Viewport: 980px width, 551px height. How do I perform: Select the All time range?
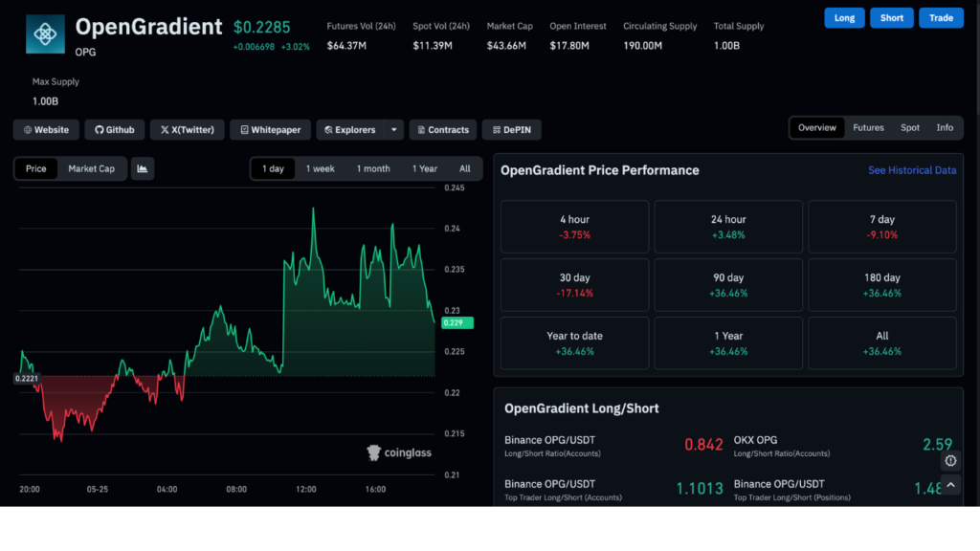(464, 168)
